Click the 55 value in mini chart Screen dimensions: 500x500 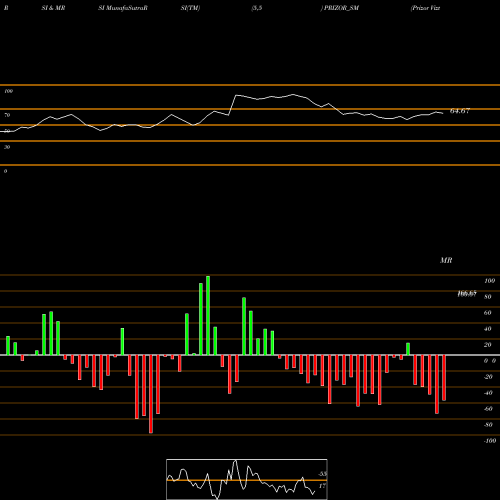pos(322,474)
